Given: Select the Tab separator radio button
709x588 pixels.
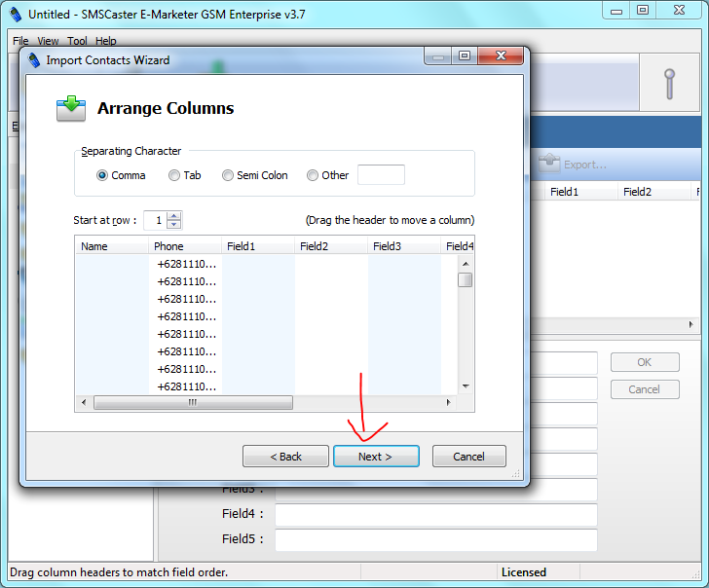Looking at the screenshot, I should (x=174, y=175).
